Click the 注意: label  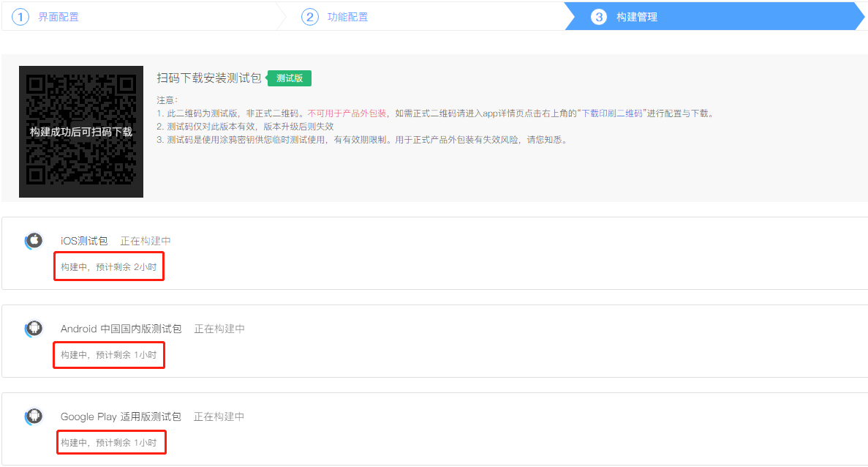(x=167, y=100)
